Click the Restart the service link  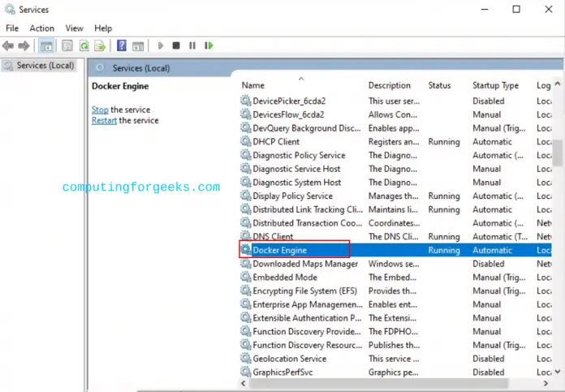click(x=104, y=121)
